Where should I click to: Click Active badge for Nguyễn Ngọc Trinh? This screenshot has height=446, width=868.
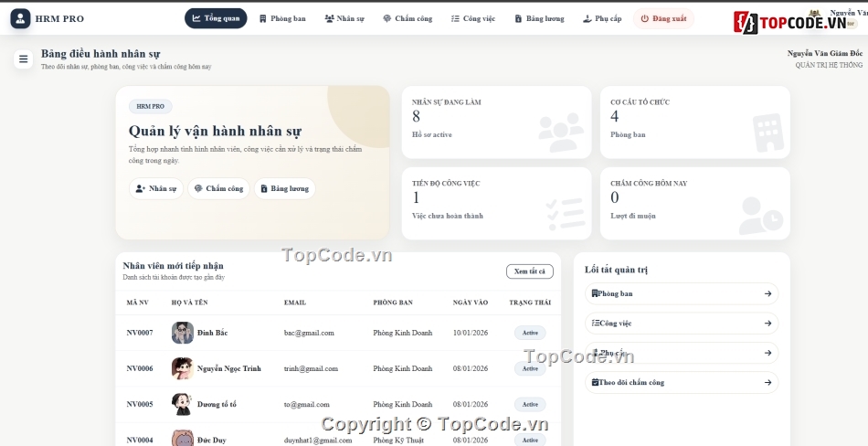pos(530,368)
